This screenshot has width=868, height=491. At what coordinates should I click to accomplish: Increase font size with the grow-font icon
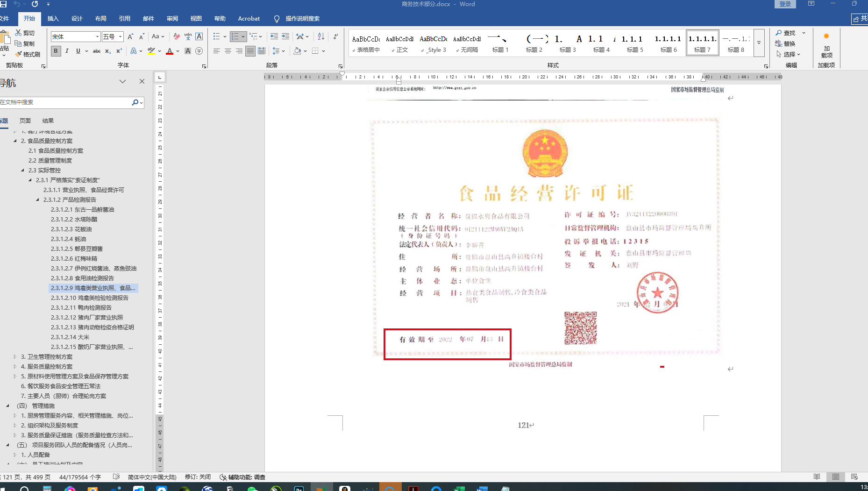[x=130, y=36]
